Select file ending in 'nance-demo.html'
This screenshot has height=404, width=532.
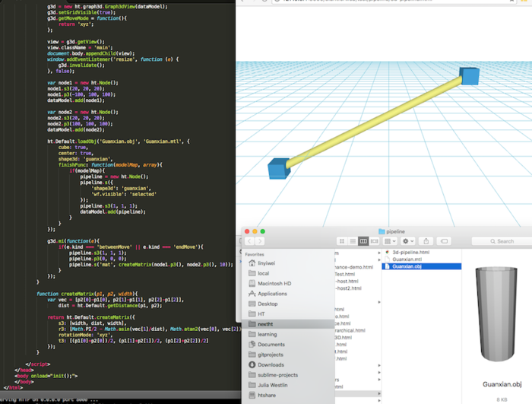(x=354, y=267)
